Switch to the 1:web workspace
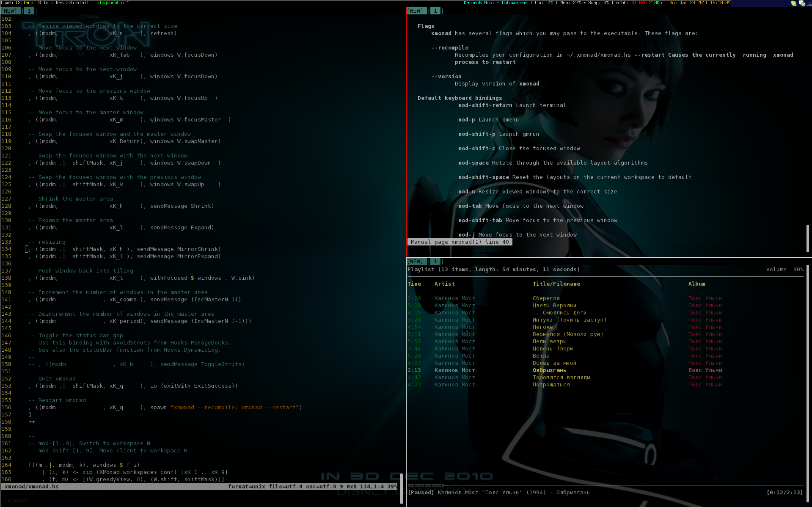Viewport: 812px width, 507px height. 6,3
